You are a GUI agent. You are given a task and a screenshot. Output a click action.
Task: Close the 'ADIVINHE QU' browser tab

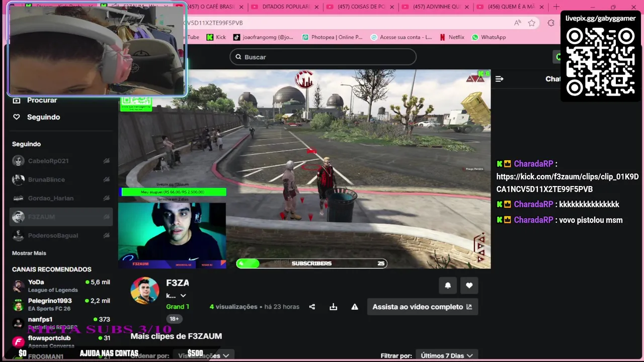pos(467,7)
